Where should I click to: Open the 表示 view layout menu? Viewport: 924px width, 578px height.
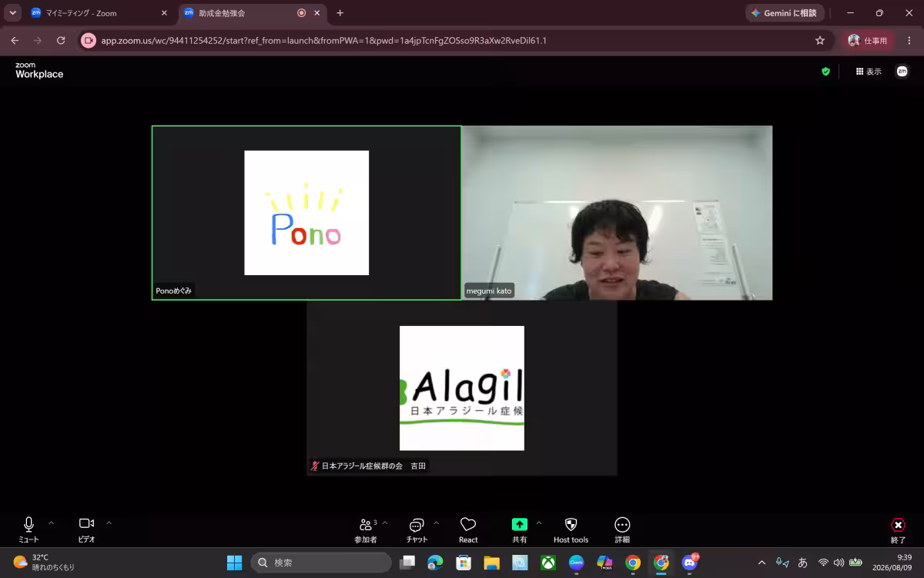[x=869, y=72]
